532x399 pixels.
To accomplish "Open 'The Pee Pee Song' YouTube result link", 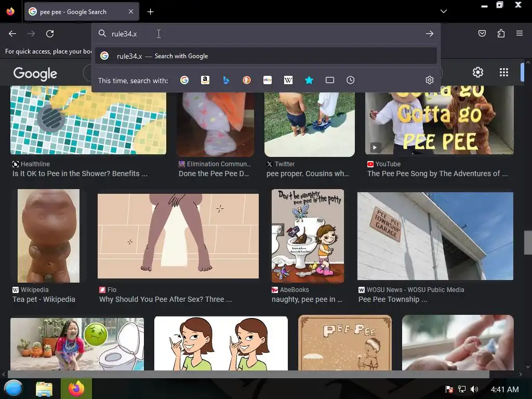I will tap(437, 174).
